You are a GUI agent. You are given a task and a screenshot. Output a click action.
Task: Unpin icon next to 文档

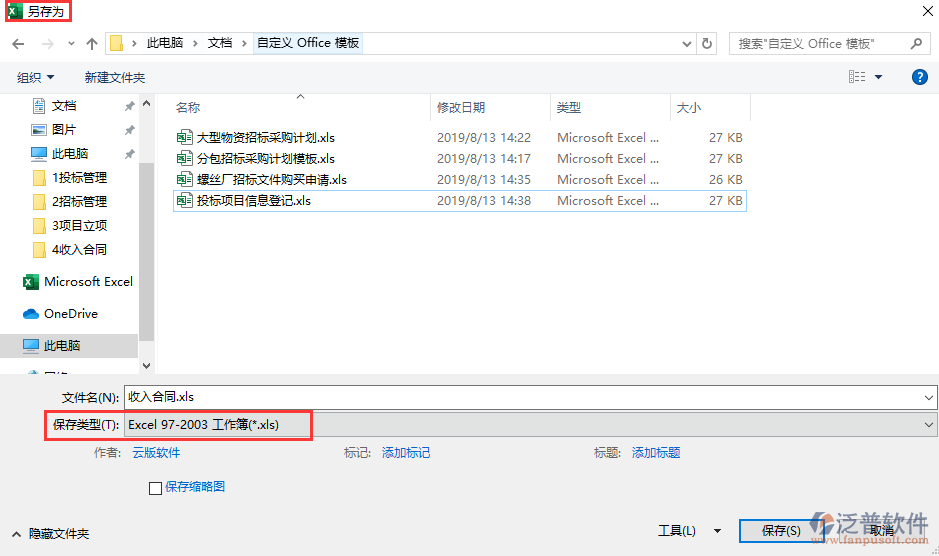129,106
